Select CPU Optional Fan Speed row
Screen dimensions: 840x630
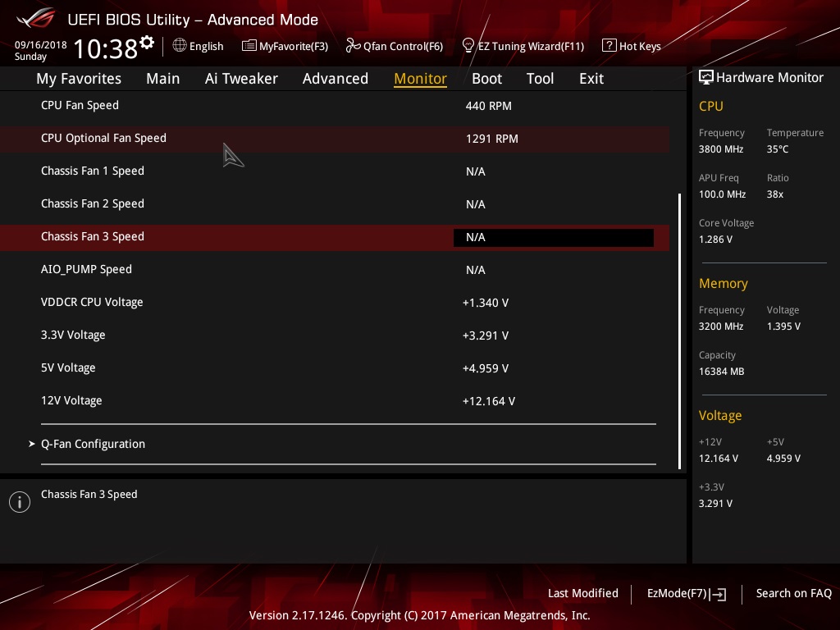(335, 138)
